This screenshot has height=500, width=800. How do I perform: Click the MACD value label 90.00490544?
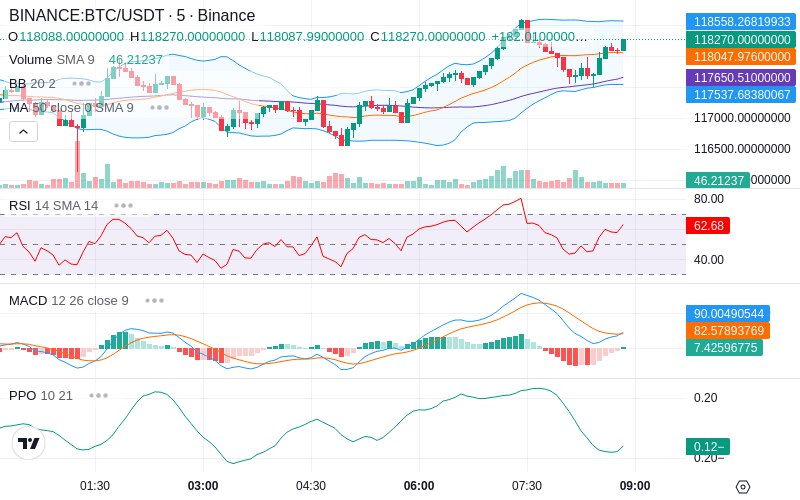(x=728, y=313)
